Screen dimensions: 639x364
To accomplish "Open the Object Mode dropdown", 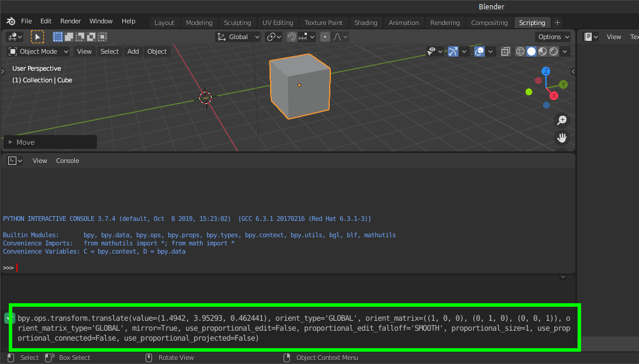I will (37, 51).
